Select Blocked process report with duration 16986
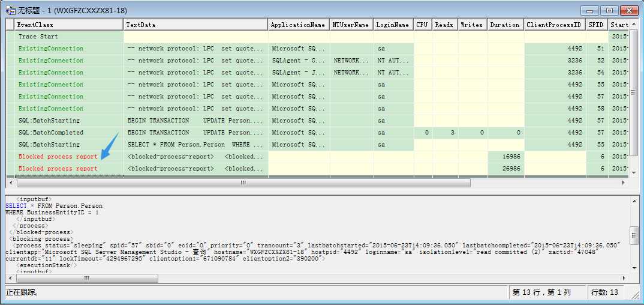 click(317, 157)
